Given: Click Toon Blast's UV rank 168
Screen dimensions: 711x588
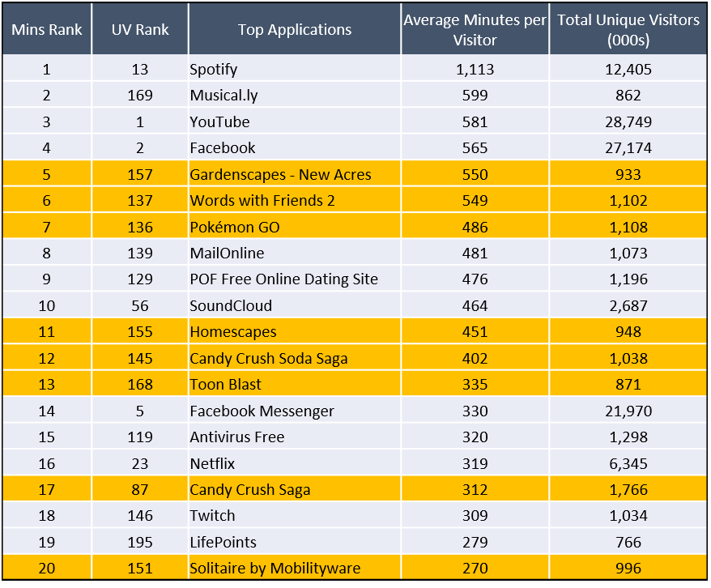Looking at the screenshot, I should 139,385.
